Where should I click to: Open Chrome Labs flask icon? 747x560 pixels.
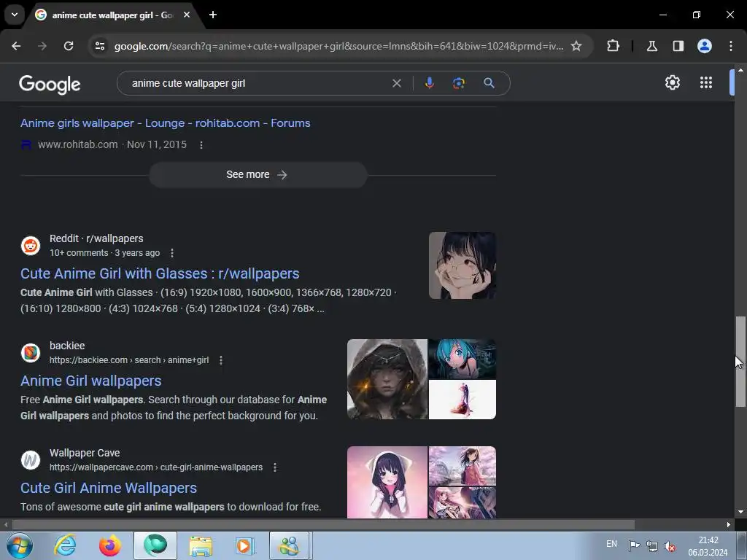(x=652, y=46)
